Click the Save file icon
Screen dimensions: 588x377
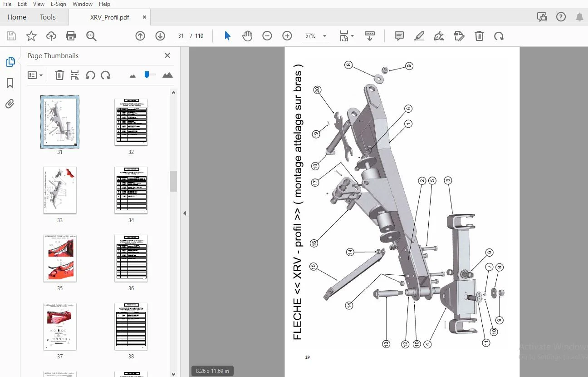point(11,36)
